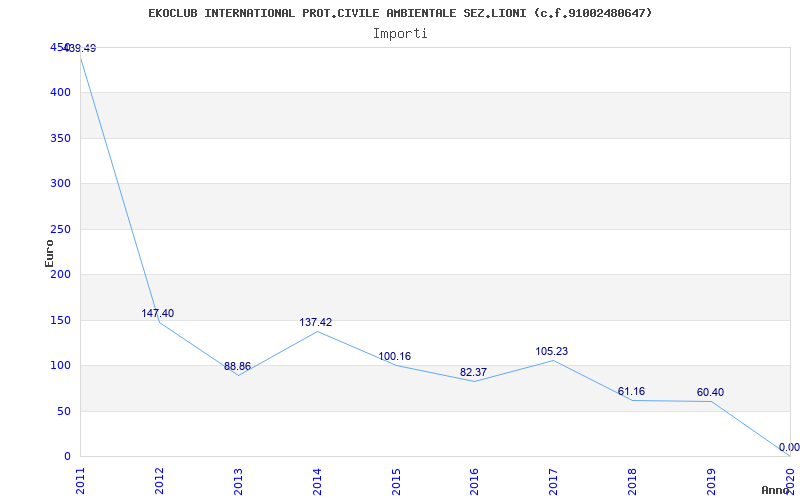Click the Euro vertical axis title
800x500 pixels.
(49, 253)
